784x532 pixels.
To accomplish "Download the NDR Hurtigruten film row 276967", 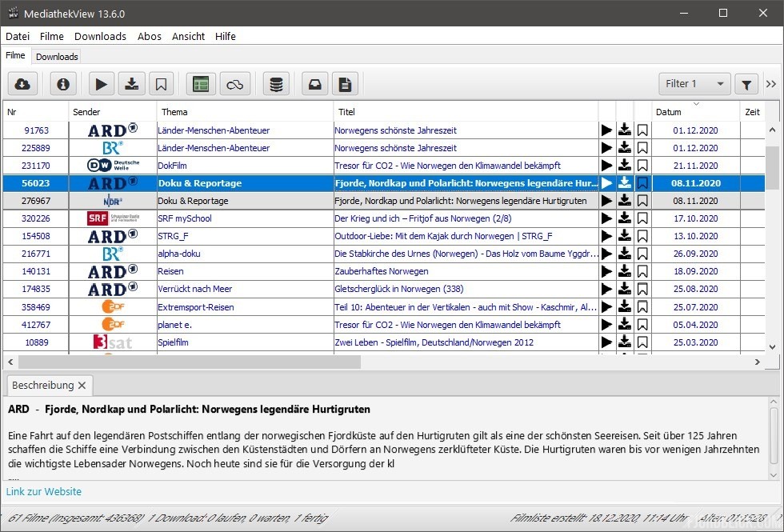I will click(x=625, y=201).
